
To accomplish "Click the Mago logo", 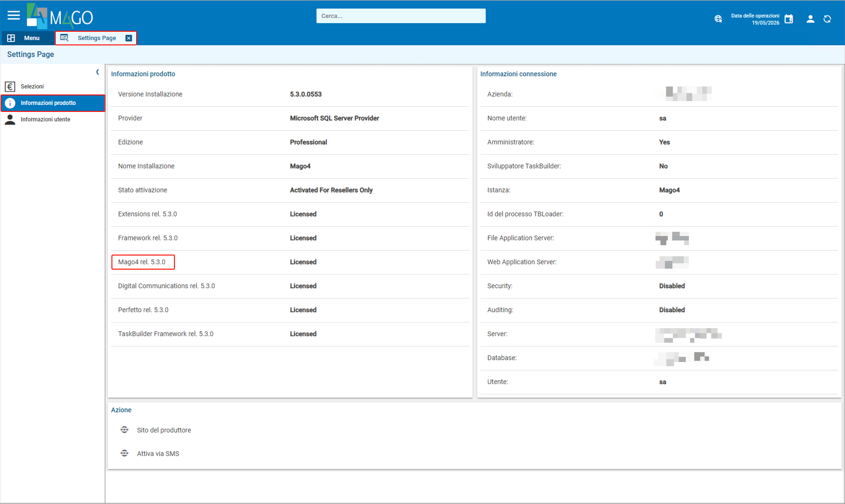I will pyautogui.click(x=60, y=16).
